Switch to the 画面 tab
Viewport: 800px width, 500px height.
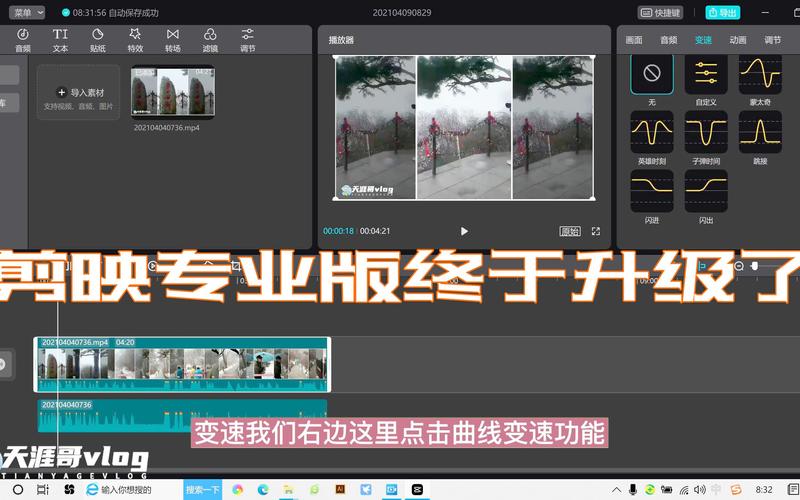tap(634, 40)
